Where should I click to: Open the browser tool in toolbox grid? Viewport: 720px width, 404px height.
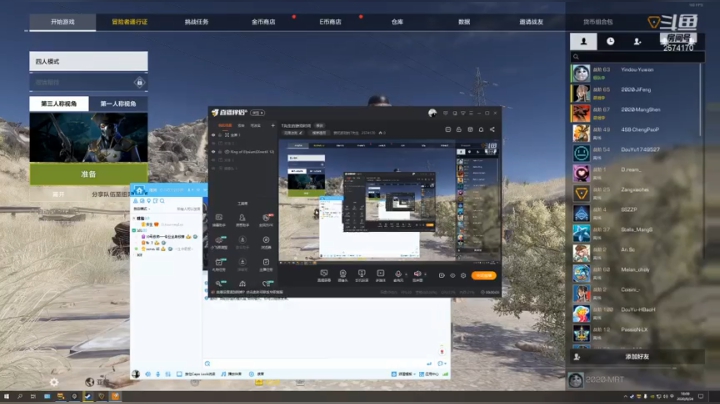click(266, 242)
